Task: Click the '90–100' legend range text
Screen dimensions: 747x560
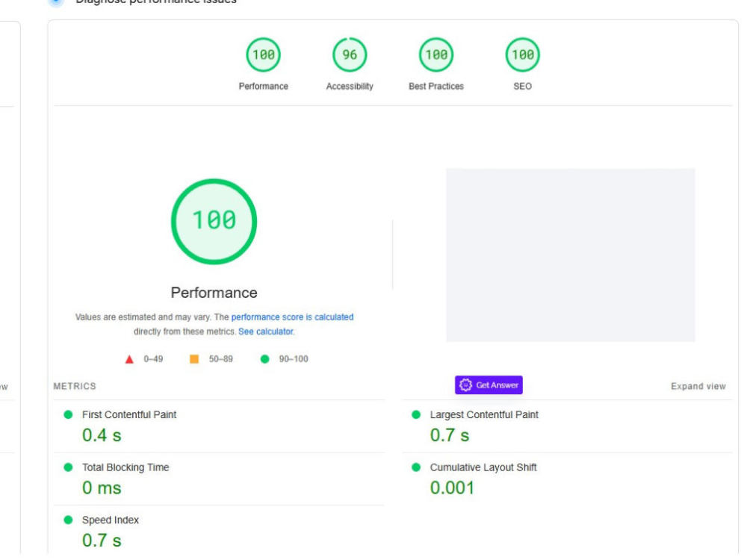Action: click(x=294, y=359)
